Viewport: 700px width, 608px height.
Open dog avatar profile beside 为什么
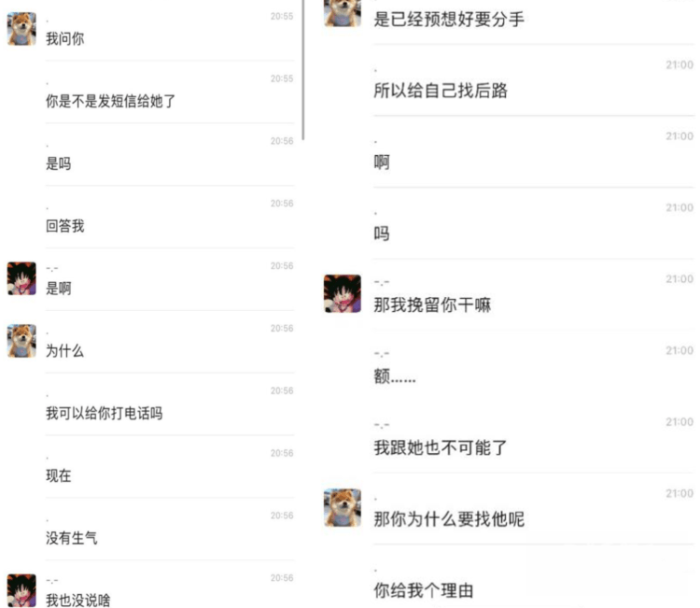coord(21,341)
